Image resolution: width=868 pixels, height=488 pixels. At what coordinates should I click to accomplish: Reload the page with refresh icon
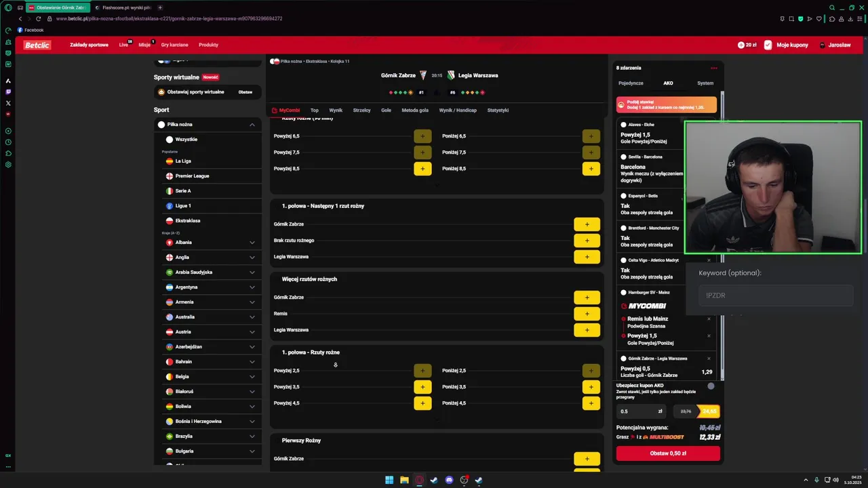38,19
